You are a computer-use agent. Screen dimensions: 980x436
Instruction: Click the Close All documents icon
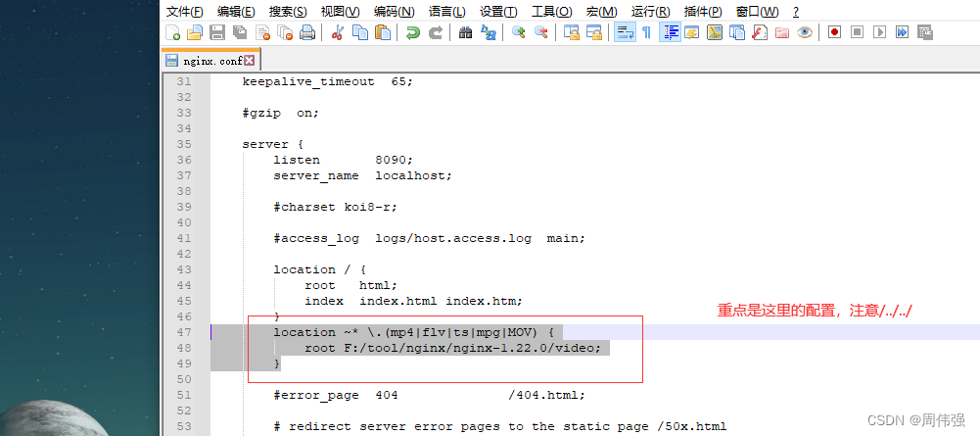coord(284,32)
